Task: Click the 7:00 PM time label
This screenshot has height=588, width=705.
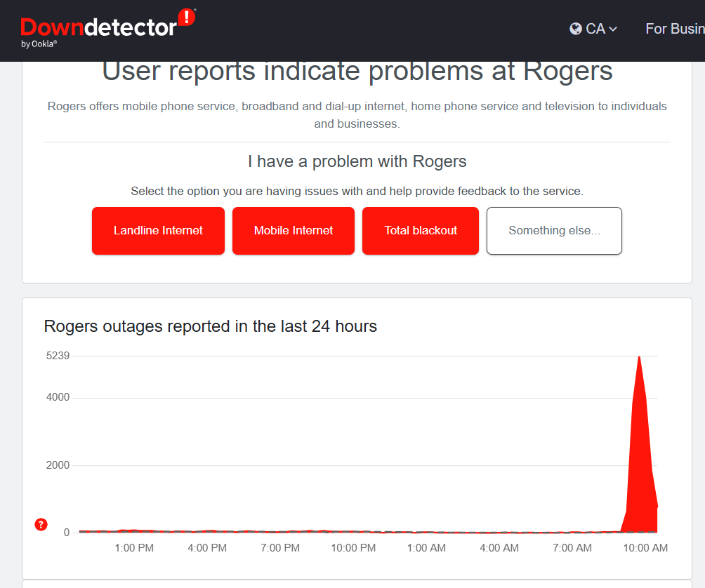Action: (x=280, y=548)
